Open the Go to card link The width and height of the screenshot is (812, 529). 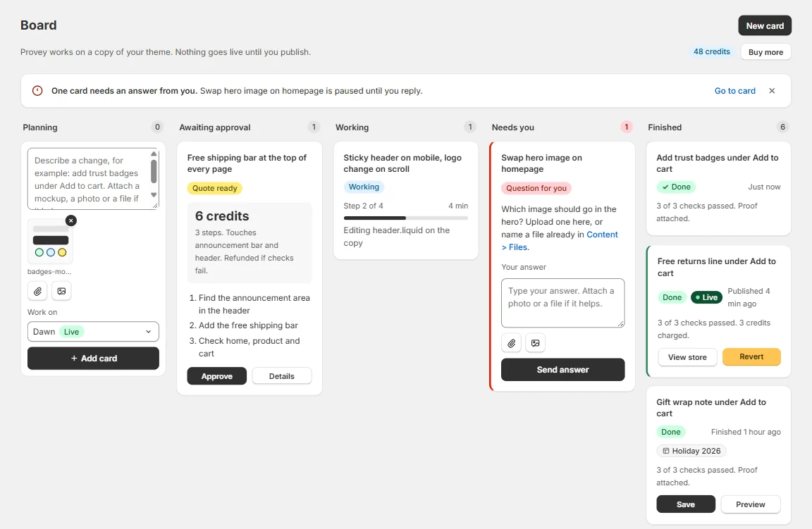tap(735, 91)
